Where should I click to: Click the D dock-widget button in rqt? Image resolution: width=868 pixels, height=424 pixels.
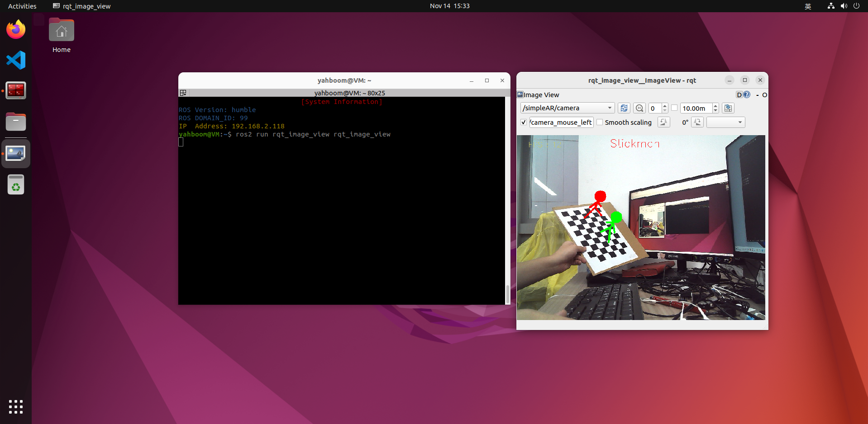739,94
